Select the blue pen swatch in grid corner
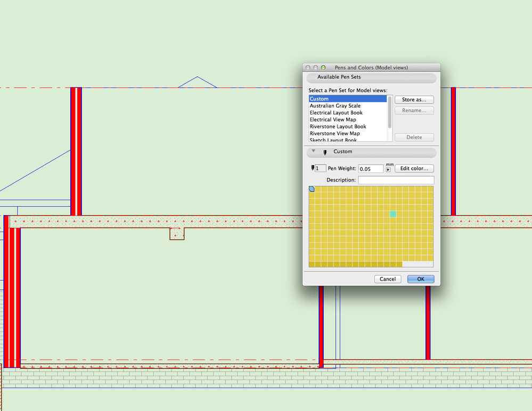Screen dimensions: 532x411 311,188
